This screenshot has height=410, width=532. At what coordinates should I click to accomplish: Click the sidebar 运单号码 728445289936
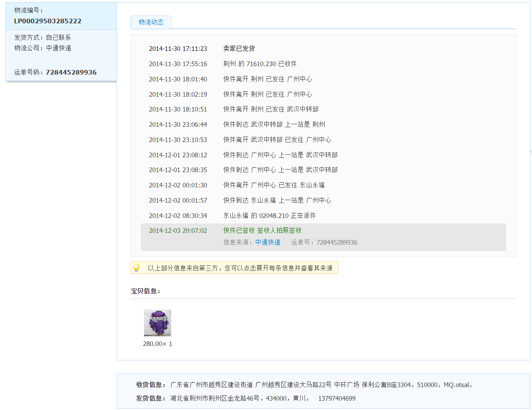[x=56, y=73]
